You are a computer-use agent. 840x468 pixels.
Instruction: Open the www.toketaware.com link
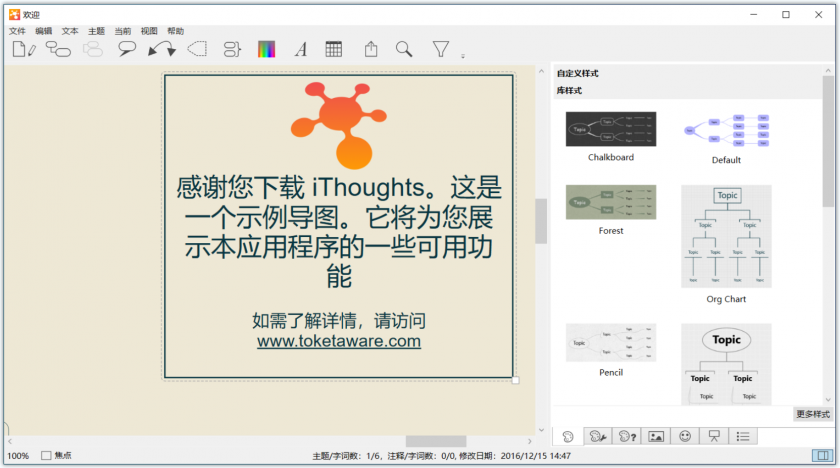click(x=338, y=341)
